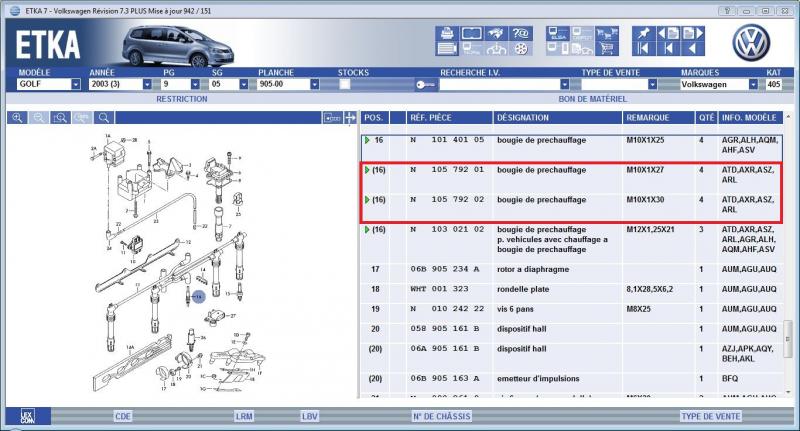Screen dimensions: 800x431
Task: Click the RÉF. PIÈCE column header
Action: (449, 118)
